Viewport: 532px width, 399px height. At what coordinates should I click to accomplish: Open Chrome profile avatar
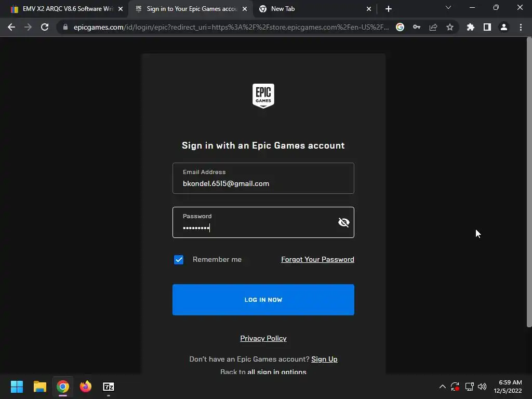[504, 27]
